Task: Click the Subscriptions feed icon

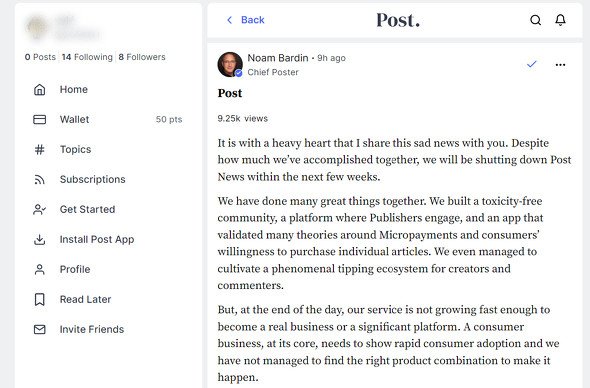Action: [x=40, y=180]
